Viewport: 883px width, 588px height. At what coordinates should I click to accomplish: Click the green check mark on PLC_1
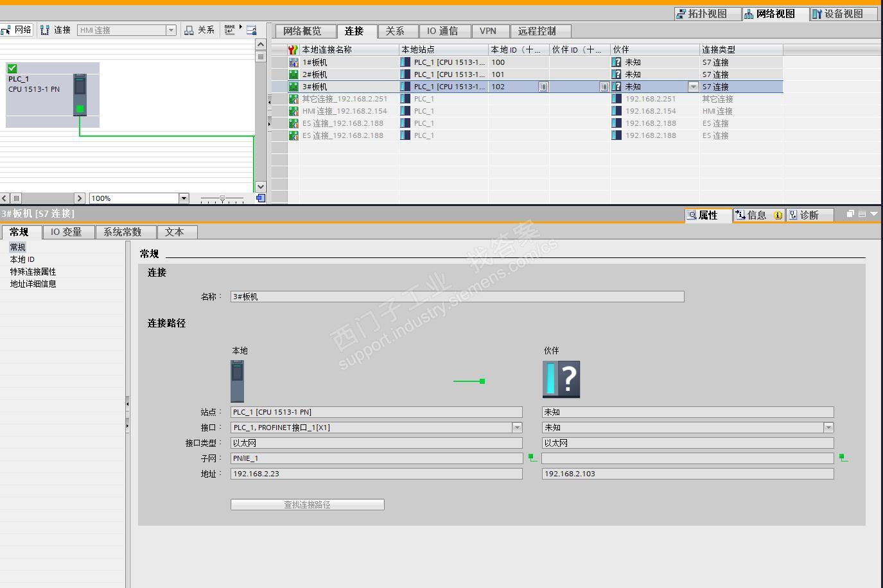(12, 68)
